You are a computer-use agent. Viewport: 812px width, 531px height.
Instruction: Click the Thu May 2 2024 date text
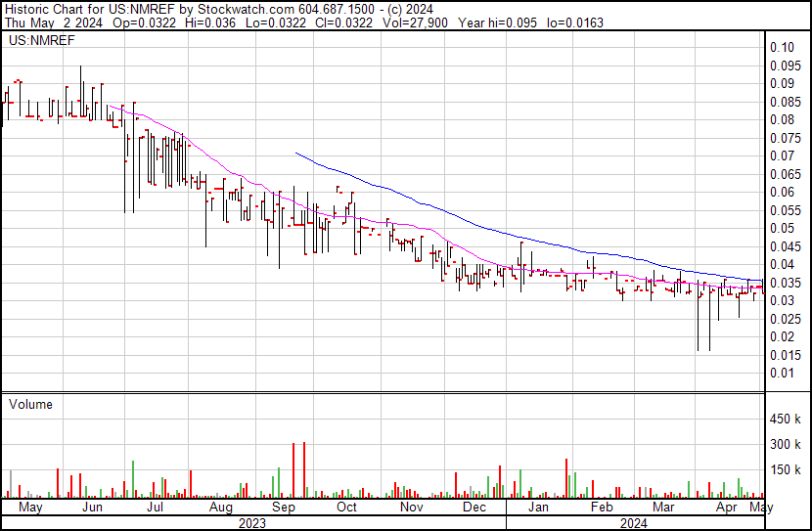54,22
